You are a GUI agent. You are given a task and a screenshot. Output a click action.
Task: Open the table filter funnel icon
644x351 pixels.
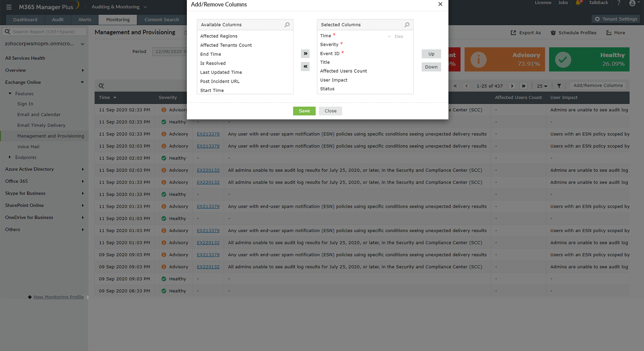pyautogui.click(x=559, y=86)
